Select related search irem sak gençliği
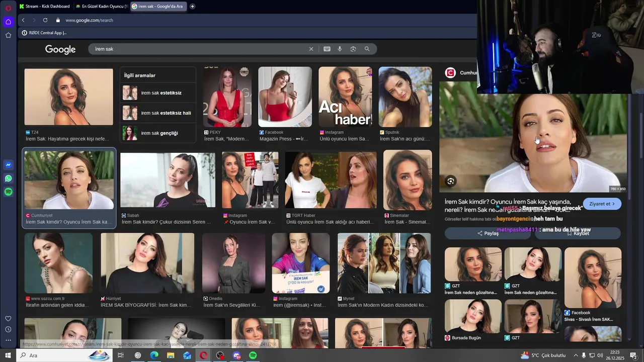644x362 pixels. [x=158, y=133]
